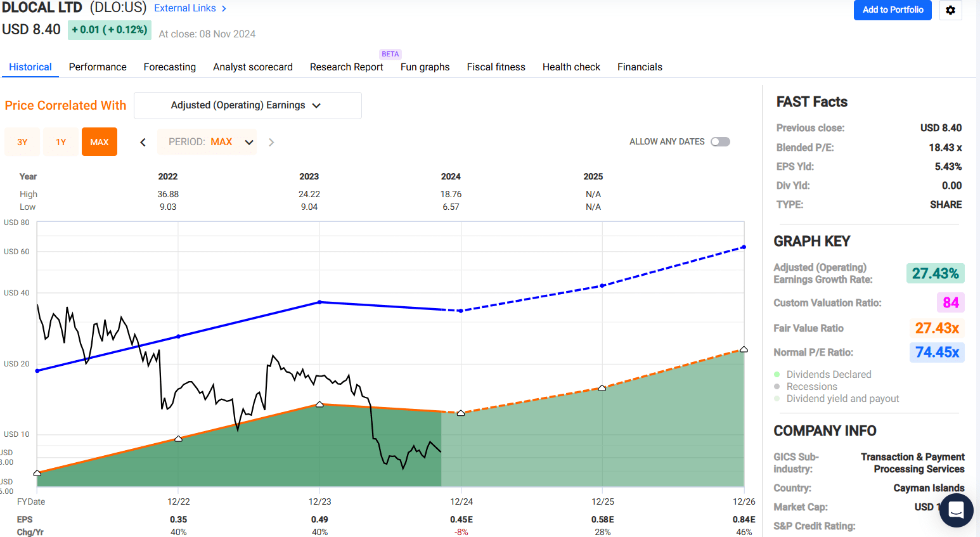This screenshot has height=537, width=980.
Task: Click the 0.45E EPS value
Action: [461, 519]
